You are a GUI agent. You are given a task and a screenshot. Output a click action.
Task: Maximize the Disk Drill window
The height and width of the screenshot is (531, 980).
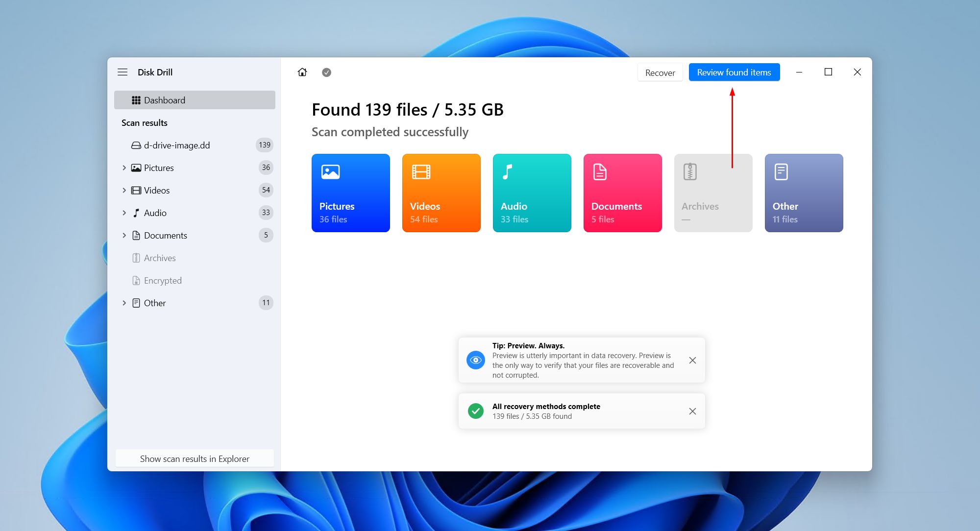[x=829, y=72]
